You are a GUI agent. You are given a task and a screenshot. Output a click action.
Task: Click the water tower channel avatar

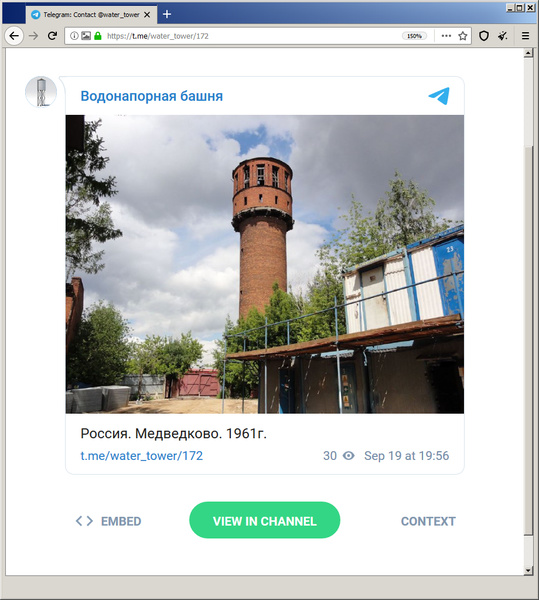click(41, 92)
